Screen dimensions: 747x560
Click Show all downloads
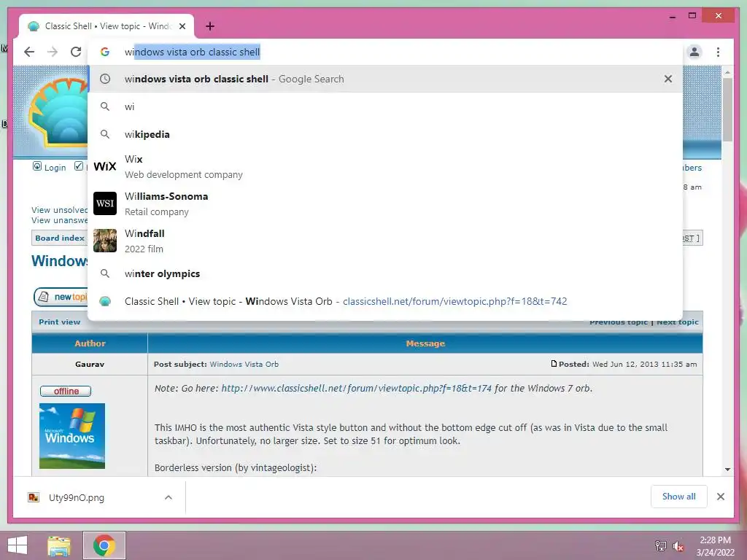pyautogui.click(x=679, y=497)
